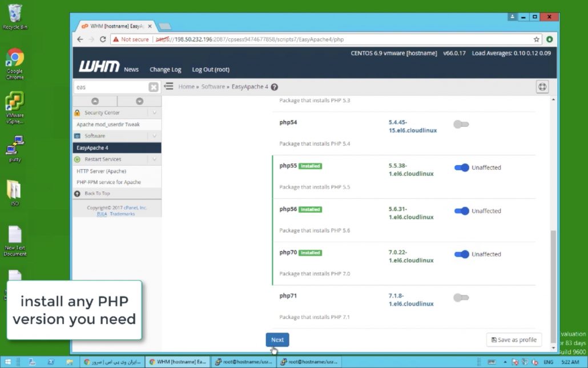Collapse the Security Center section
This screenshot has width=588, height=368.
point(154,113)
